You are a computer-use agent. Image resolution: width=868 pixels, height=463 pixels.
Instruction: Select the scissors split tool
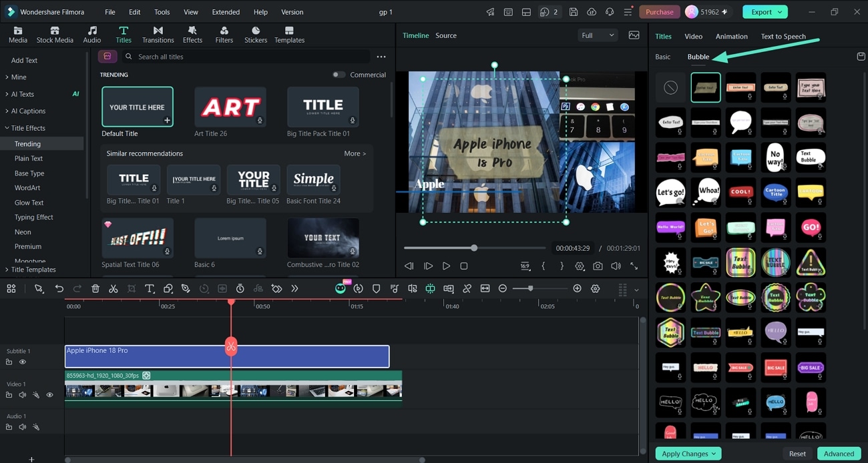coord(114,289)
